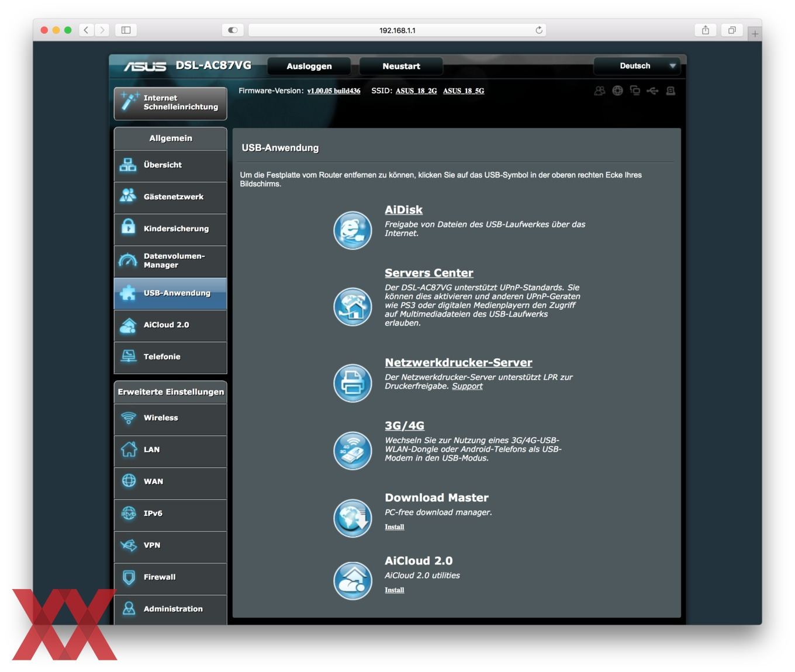
Task: Click the Allgemein section header
Action: click(170, 138)
